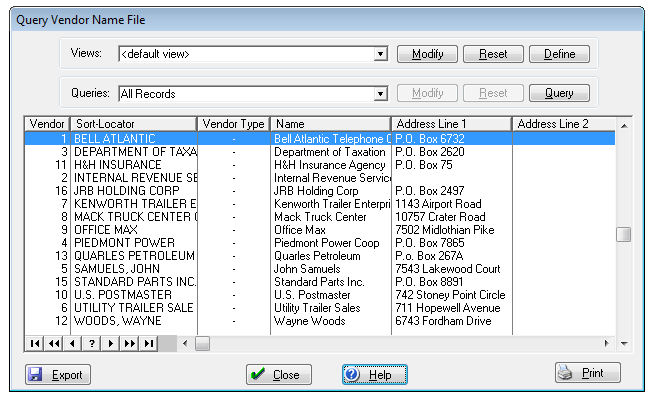The width and height of the screenshot is (653, 400).
Task: Export the vendor list
Action: click(58, 375)
